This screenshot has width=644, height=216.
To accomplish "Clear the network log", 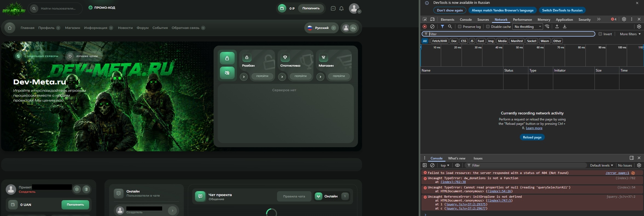I will 432,26.
